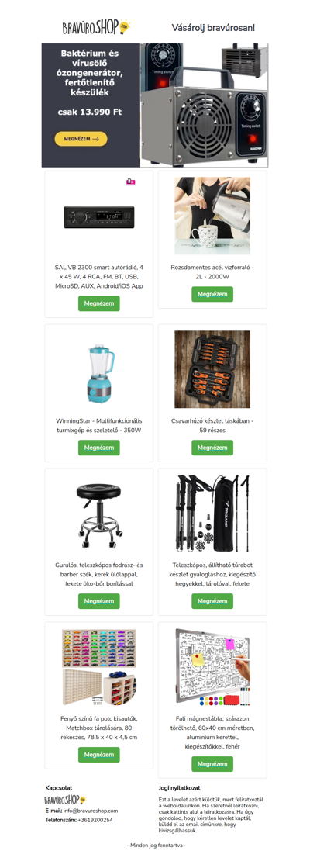Open the trekking poles product image
The image size is (310, 868).
click(212, 514)
